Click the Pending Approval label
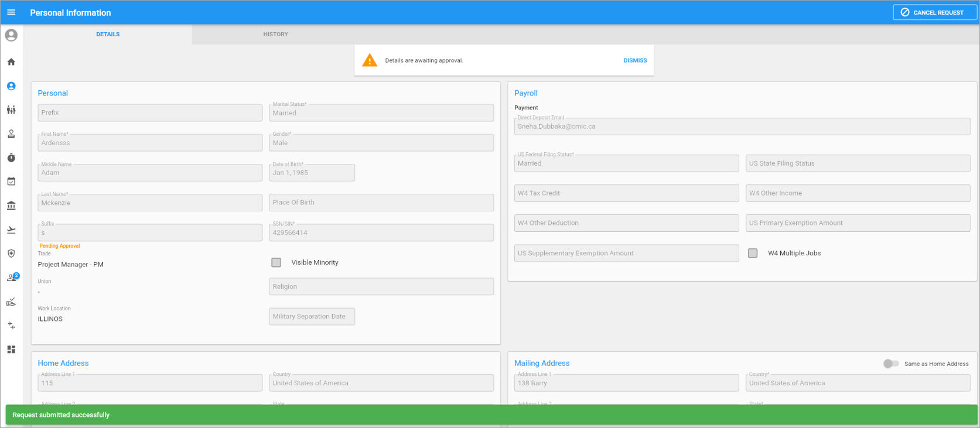980x428 pixels. (x=59, y=246)
